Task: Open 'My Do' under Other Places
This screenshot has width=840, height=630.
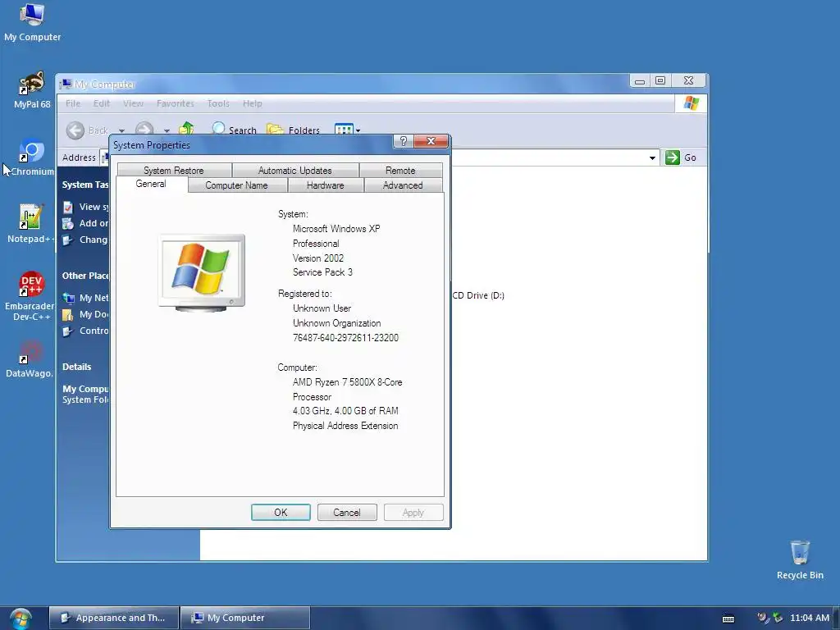Action: (x=85, y=314)
